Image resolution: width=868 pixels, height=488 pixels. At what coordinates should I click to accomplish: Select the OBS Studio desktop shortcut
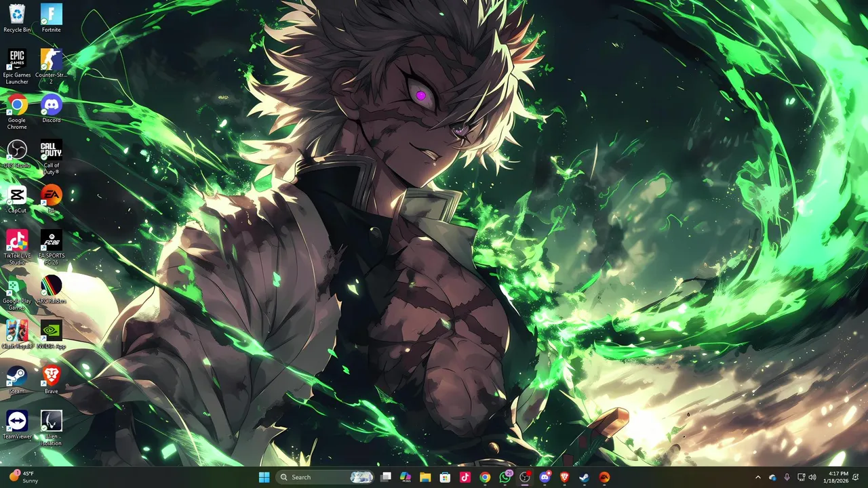pos(17,154)
